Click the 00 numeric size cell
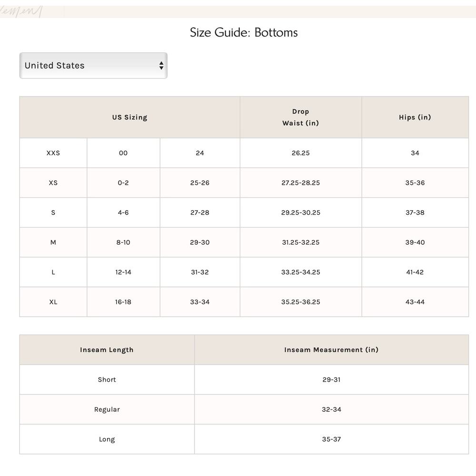476x476 pixels. point(123,153)
